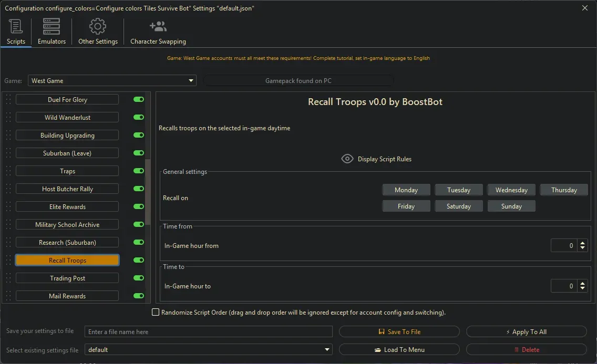Click the file name input field

coord(209,332)
